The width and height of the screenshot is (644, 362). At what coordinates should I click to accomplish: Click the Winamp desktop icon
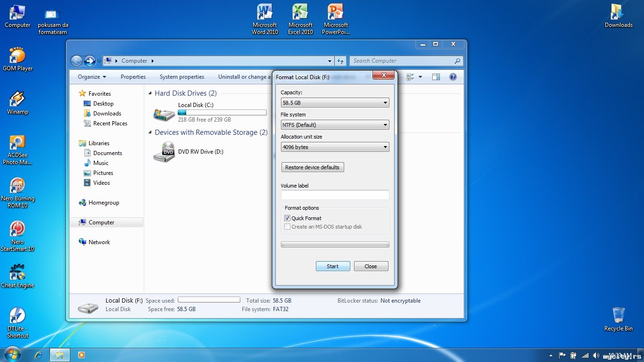click(17, 100)
